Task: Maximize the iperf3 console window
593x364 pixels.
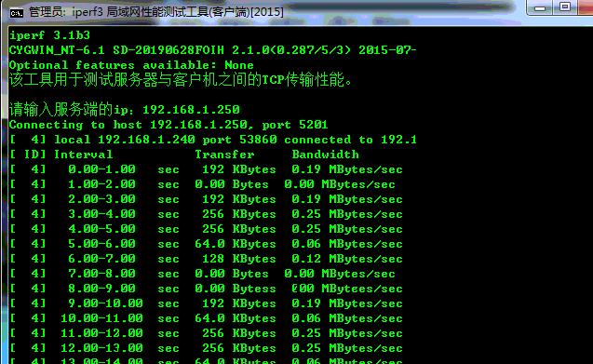Action: coord(565,7)
